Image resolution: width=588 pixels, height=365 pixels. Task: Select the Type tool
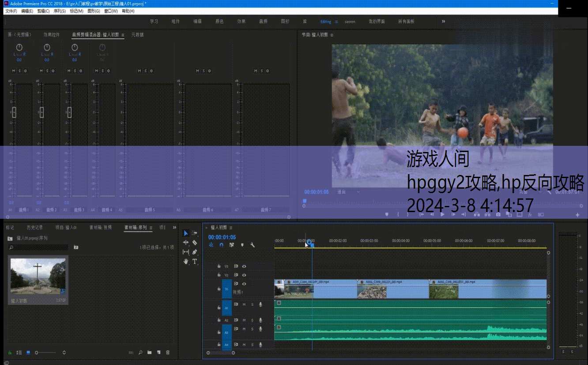(195, 261)
